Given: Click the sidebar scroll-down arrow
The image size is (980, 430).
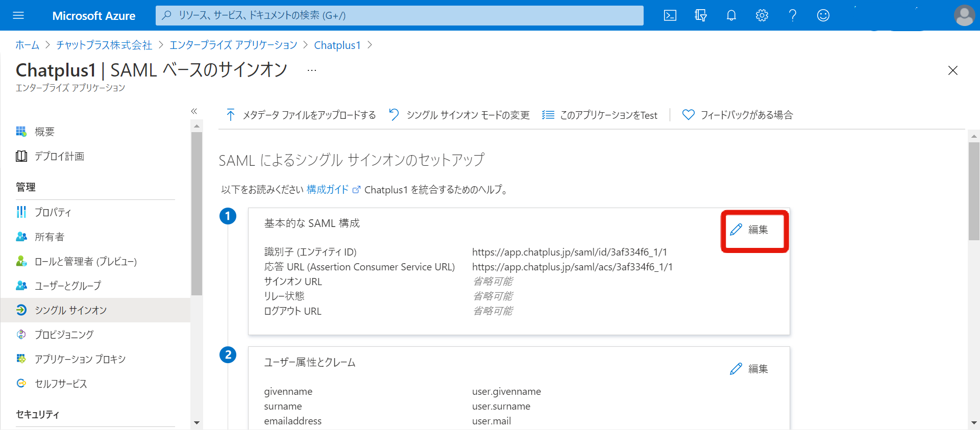Looking at the screenshot, I should [x=197, y=423].
